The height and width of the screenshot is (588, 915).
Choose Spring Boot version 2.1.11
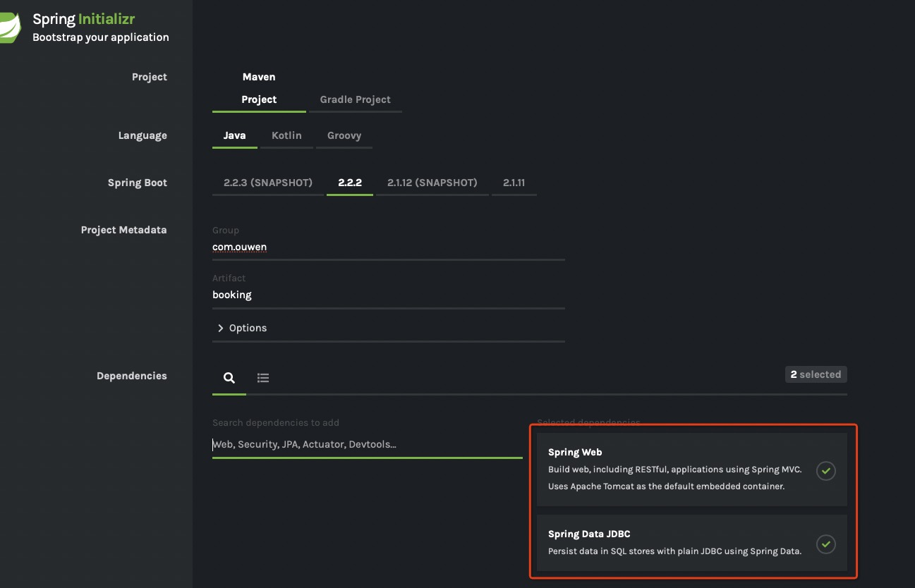point(514,182)
